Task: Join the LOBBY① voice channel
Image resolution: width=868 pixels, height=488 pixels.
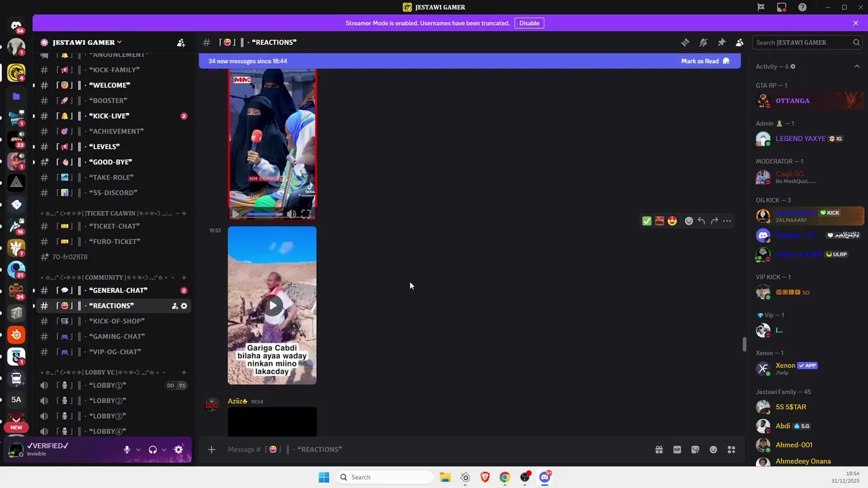Action: (x=113, y=385)
